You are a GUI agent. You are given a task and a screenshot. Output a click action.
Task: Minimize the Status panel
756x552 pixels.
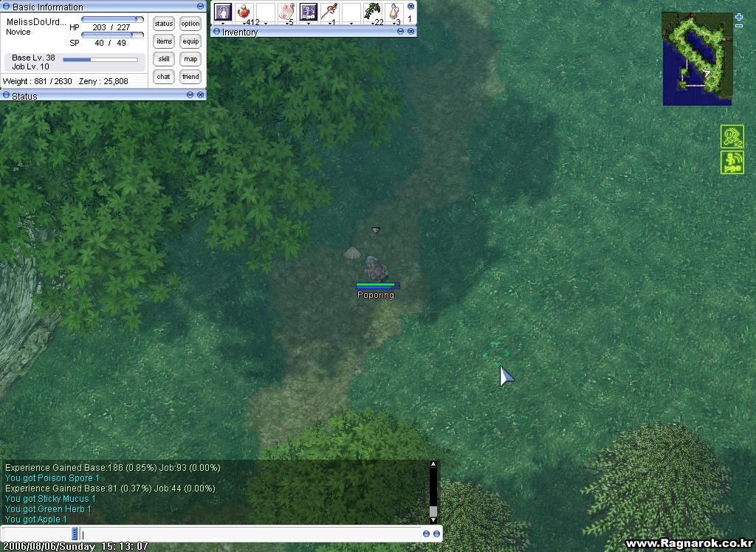(x=190, y=94)
